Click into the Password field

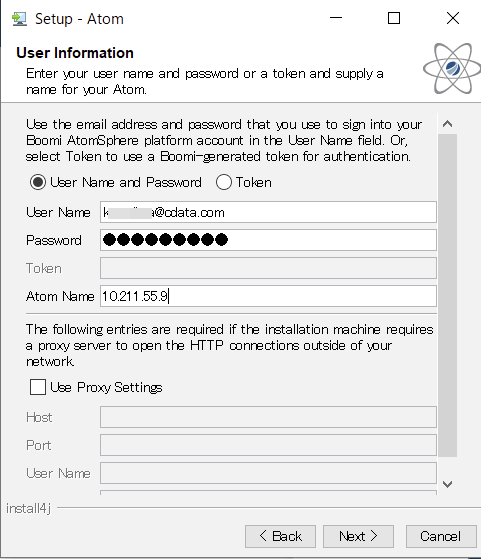point(268,240)
